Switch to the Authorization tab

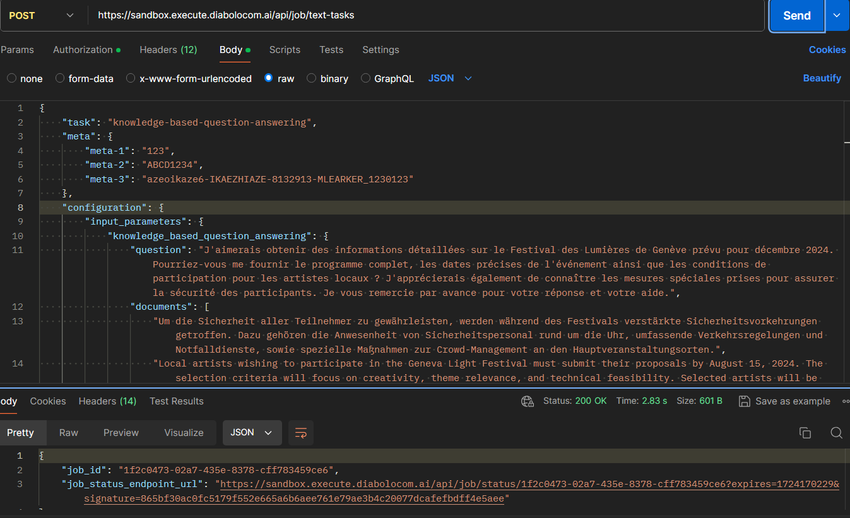tap(83, 49)
